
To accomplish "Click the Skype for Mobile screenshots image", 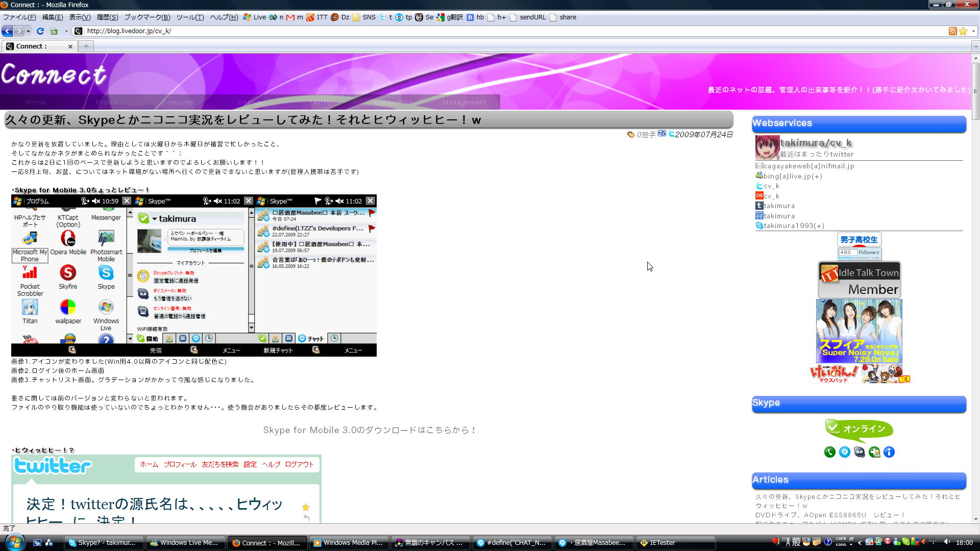I will [x=194, y=275].
